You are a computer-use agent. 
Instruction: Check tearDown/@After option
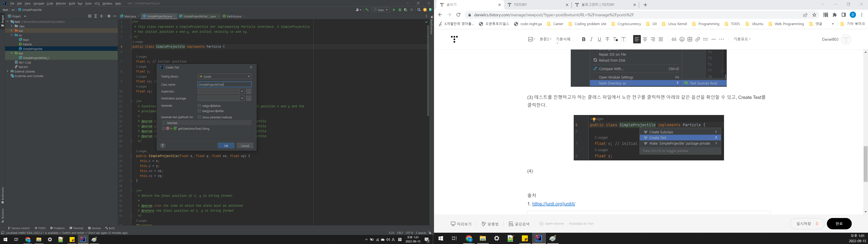(199, 111)
